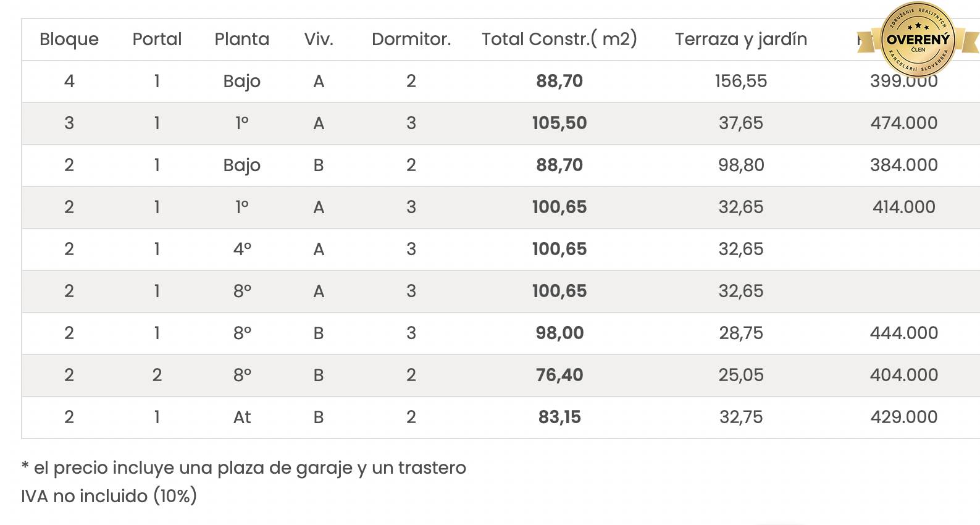Click the 444.000 price cell
Image resolution: width=980 pixels, height=525 pixels.
pyautogui.click(x=903, y=333)
